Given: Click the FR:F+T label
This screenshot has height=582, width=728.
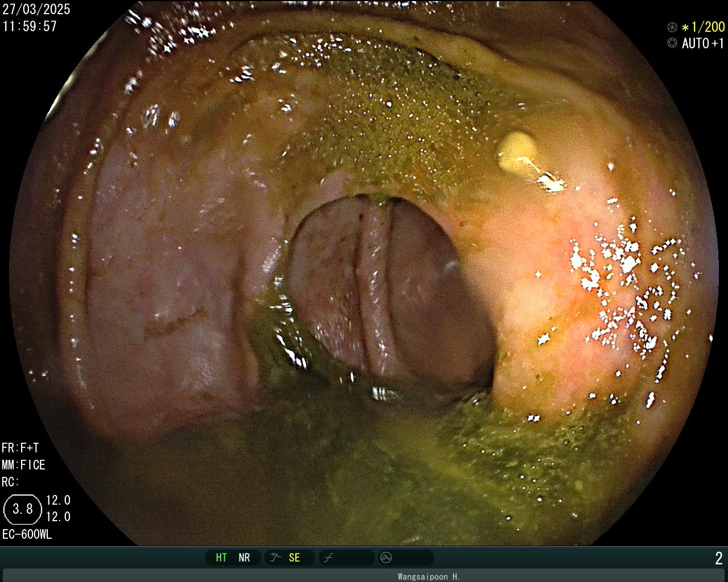Looking at the screenshot, I should tap(20, 448).
